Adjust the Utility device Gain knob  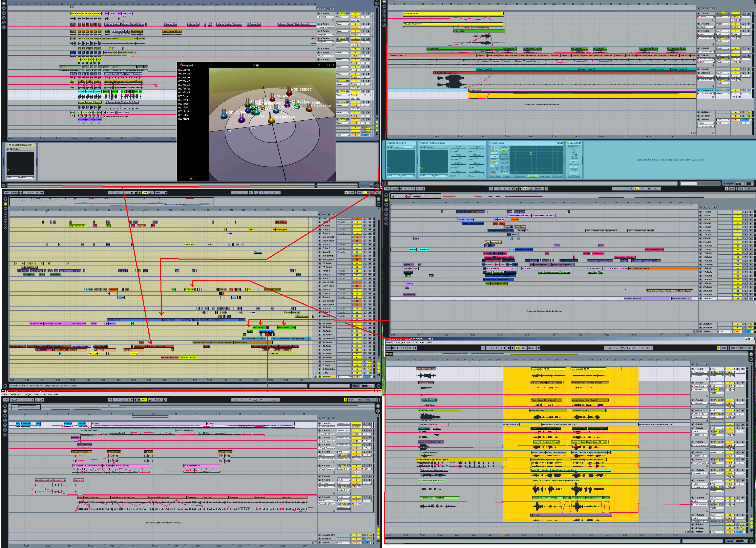pos(574,155)
